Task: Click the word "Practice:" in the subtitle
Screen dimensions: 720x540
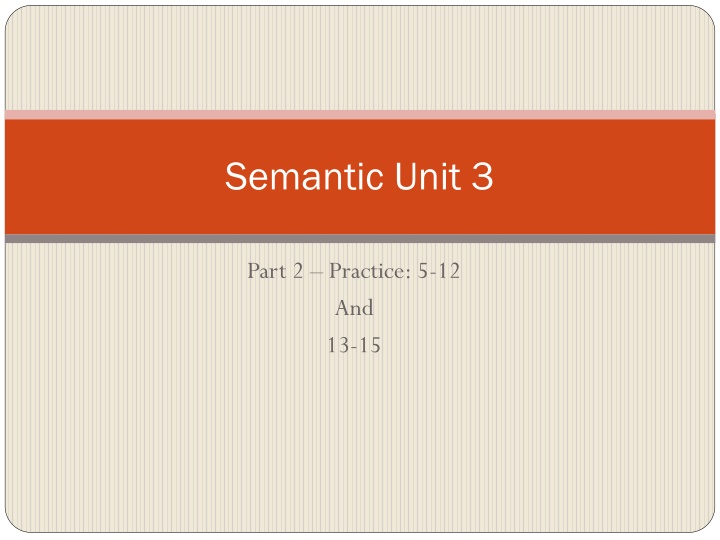Action: click(370, 271)
